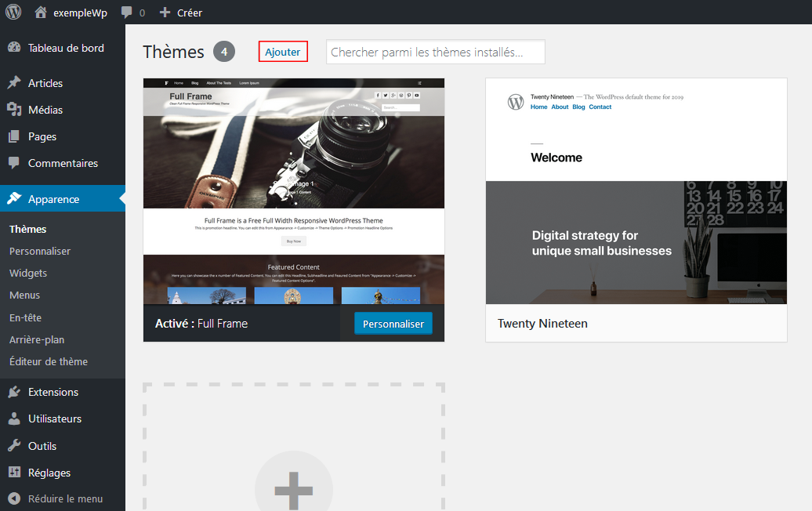Image resolution: width=812 pixels, height=511 pixels.
Task: Click the Articles pushpin icon
Action: (14, 82)
